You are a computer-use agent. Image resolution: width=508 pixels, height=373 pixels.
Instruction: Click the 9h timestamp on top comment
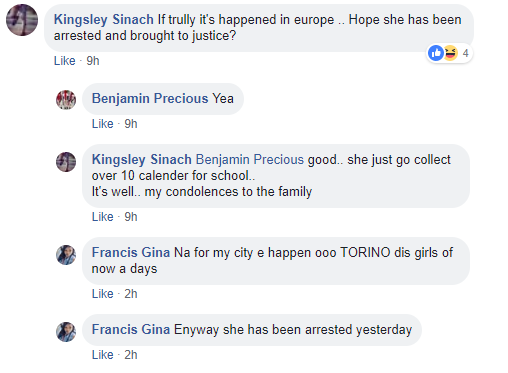coord(93,61)
